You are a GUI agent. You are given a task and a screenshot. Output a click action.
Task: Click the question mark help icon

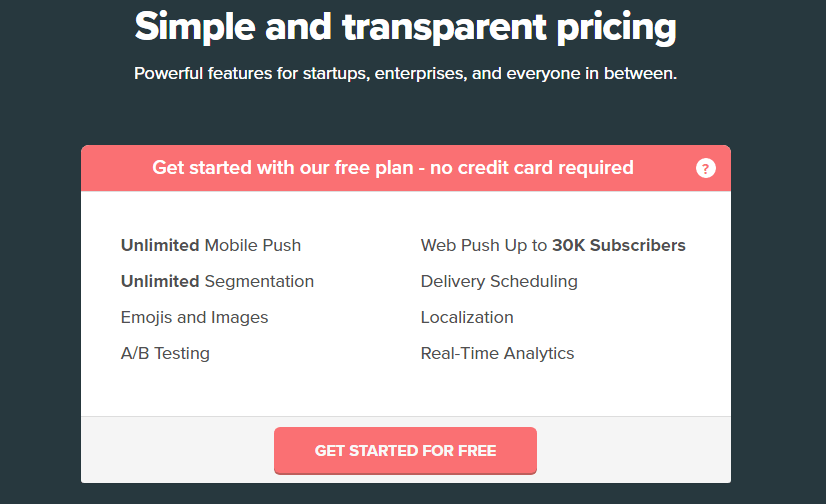point(706,168)
